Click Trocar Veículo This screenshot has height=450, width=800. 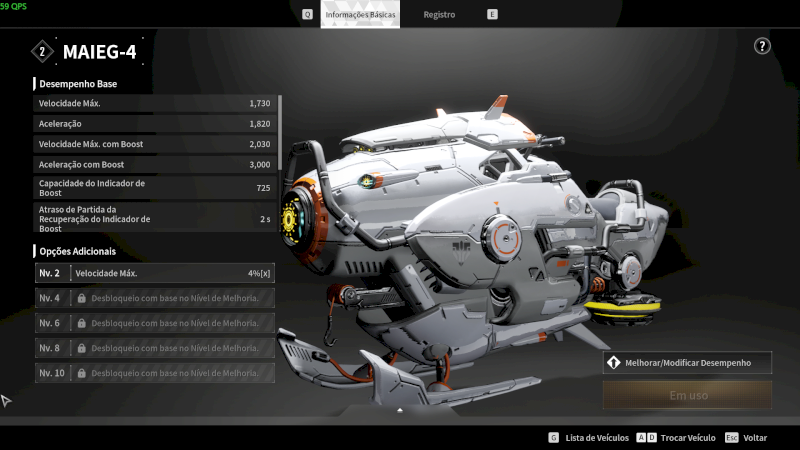[688, 438]
